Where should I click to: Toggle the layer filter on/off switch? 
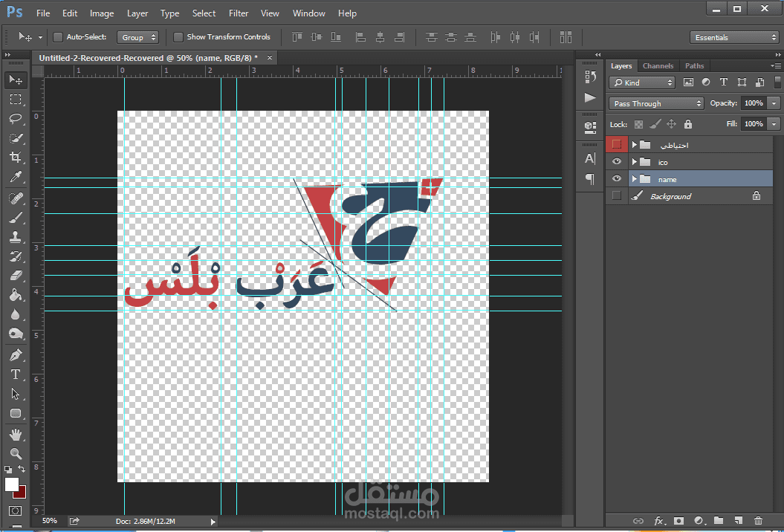coord(777,82)
